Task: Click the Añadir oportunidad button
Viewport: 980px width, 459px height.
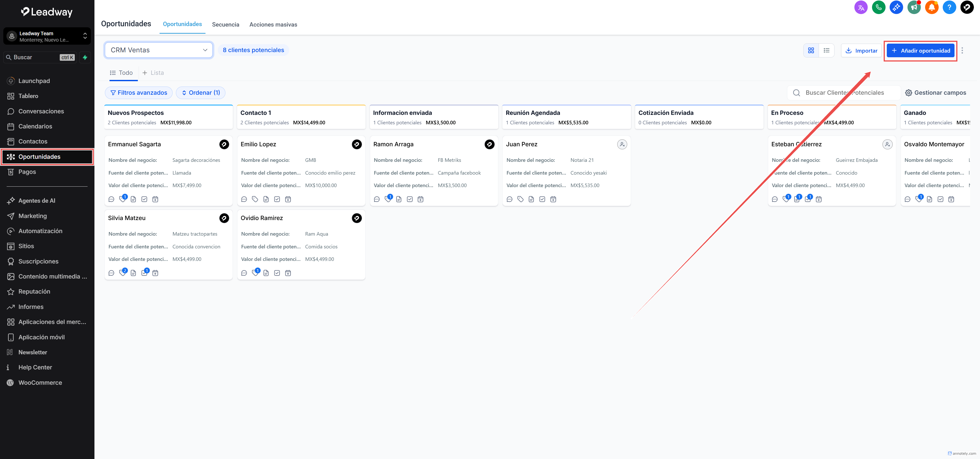Action: [920, 51]
